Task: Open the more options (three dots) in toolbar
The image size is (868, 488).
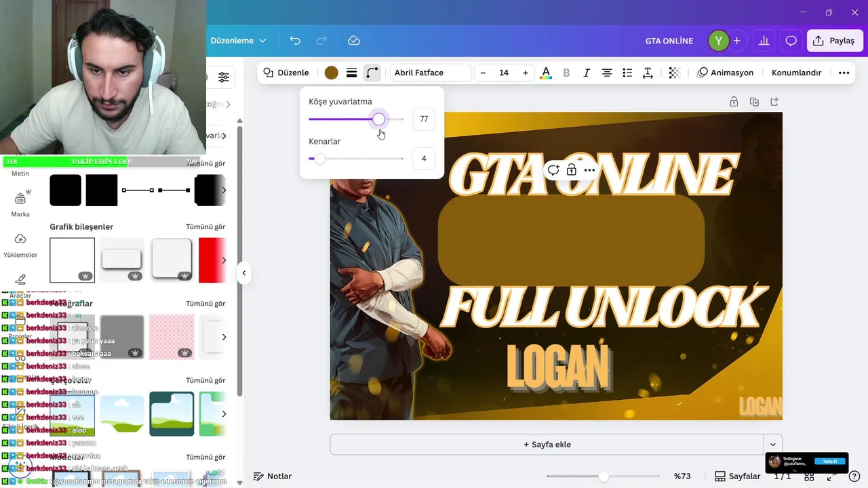Action: pyautogui.click(x=844, y=73)
